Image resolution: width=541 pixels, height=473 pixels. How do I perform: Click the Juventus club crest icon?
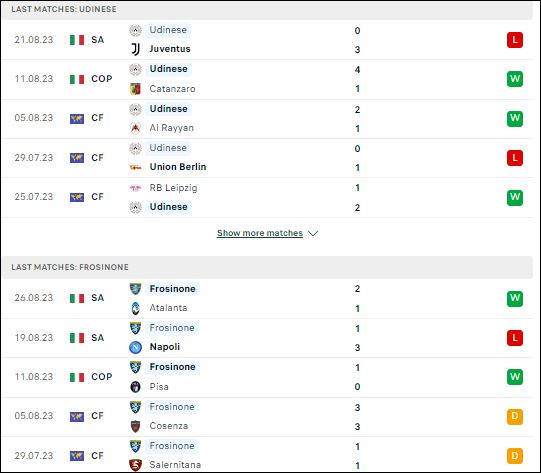coord(135,49)
